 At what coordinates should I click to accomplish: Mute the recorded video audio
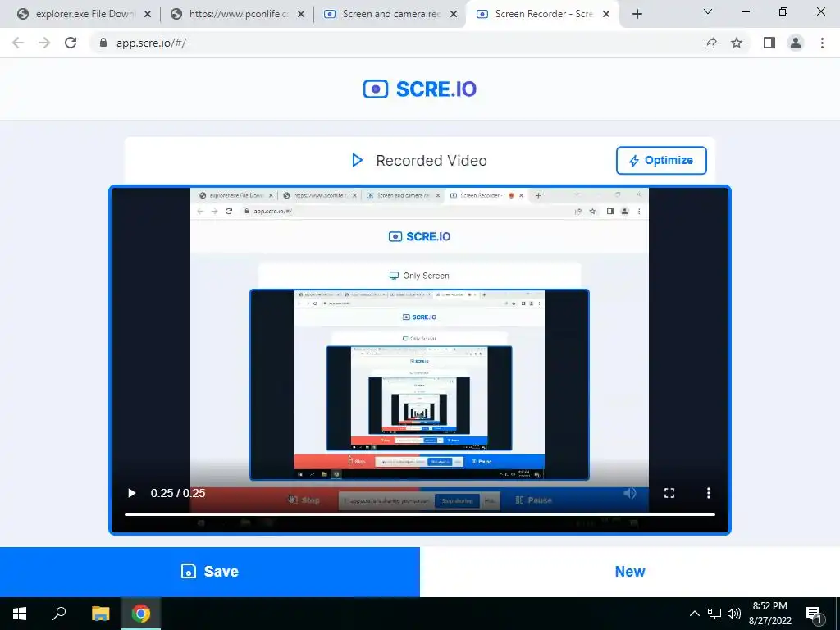click(630, 493)
